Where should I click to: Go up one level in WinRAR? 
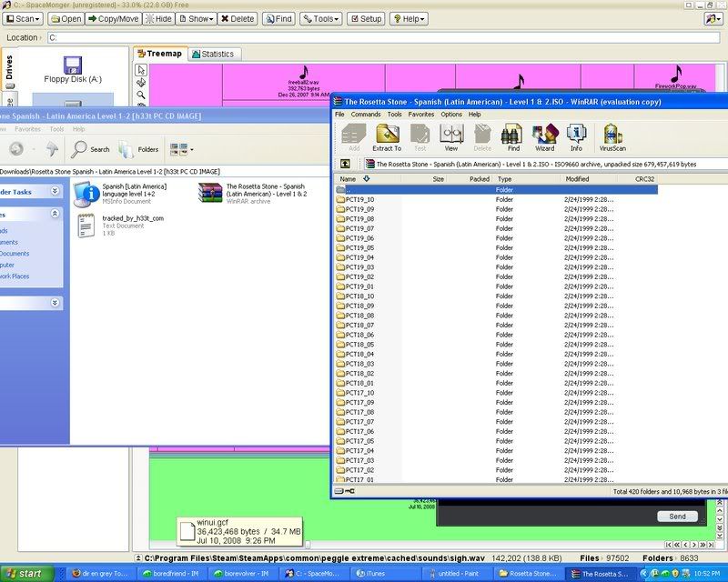click(x=345, y=164)
